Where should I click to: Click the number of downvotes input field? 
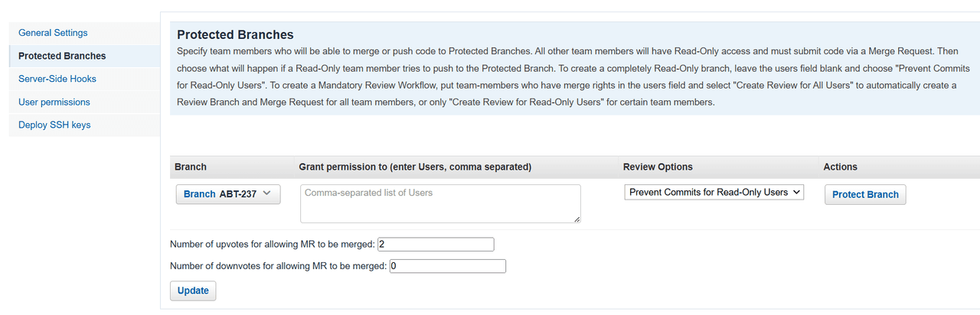(448, 266)
